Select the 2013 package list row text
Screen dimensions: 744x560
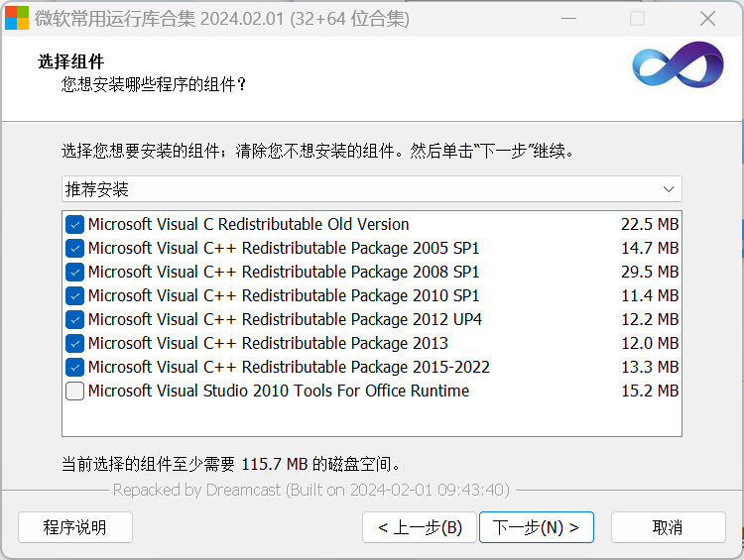tap(268, 343)
